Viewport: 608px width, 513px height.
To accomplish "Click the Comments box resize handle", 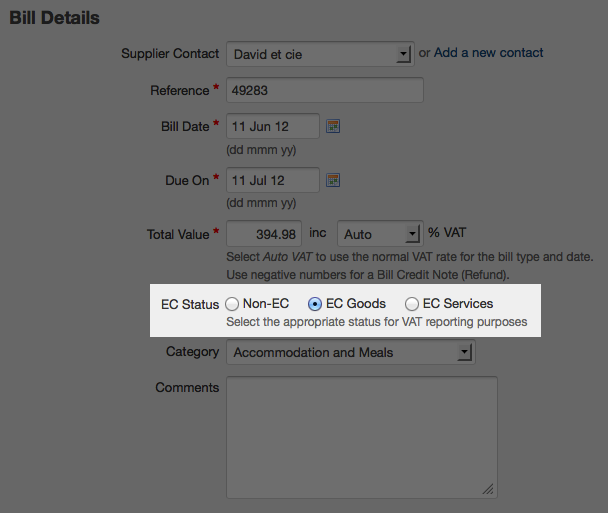I will pos(488,489).
